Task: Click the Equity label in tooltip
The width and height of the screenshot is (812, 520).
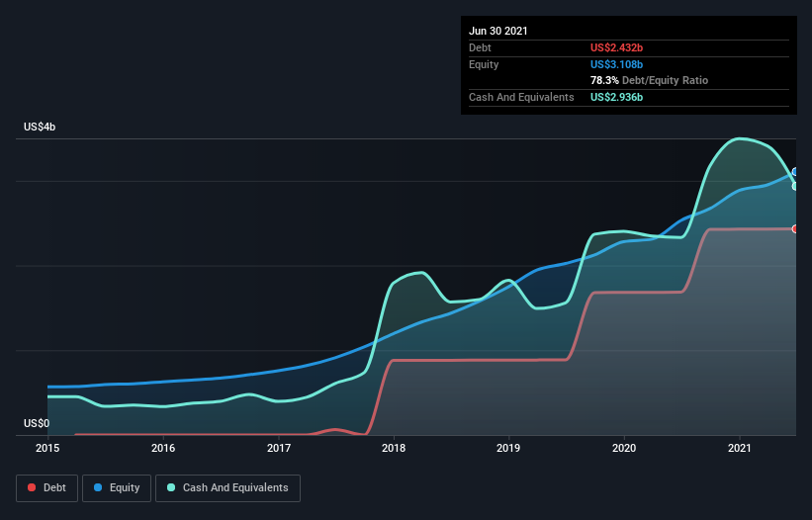Action: [x=484, y=64]
